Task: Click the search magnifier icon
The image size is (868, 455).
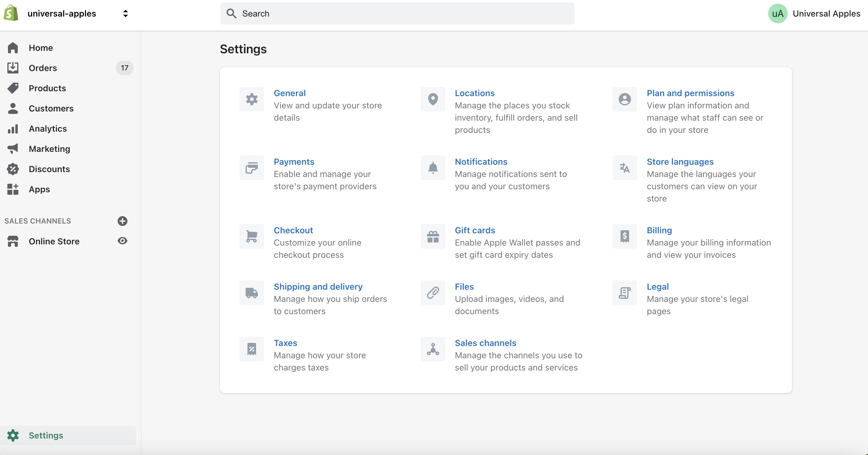Action: tap(231, 13)
